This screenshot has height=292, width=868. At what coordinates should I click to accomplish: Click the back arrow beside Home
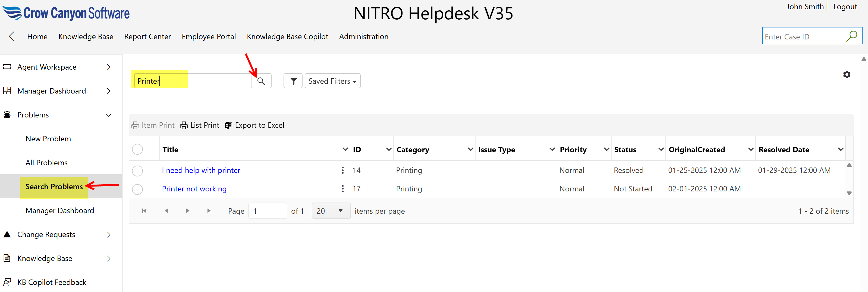click(x=12, y=36)
